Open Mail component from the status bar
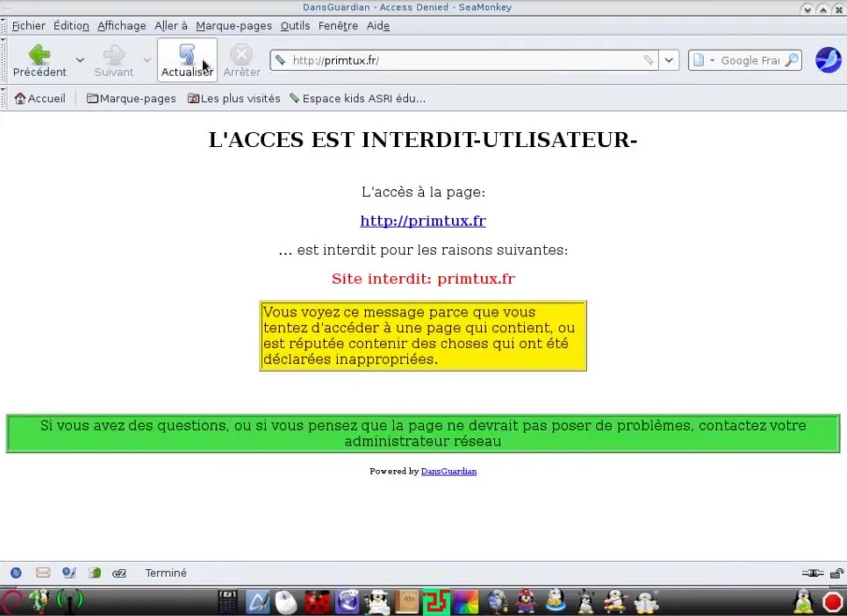847x616 pixels. pyautogui.click(x=43, y=573)
